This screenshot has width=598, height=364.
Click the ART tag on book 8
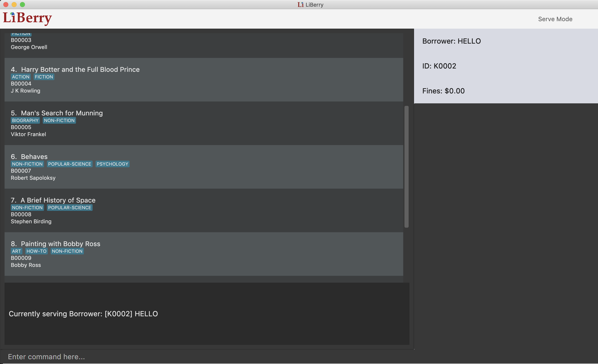pyautogui.click(x=16, y=251)
